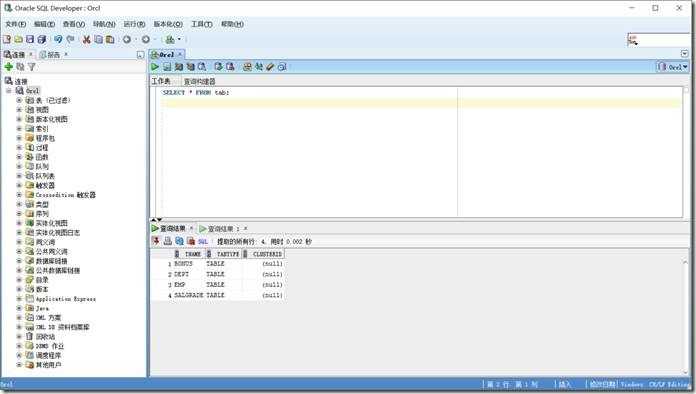Click the Autotrace icon in the worksheet toolbar
696x394 pixels.
[190, 67]
